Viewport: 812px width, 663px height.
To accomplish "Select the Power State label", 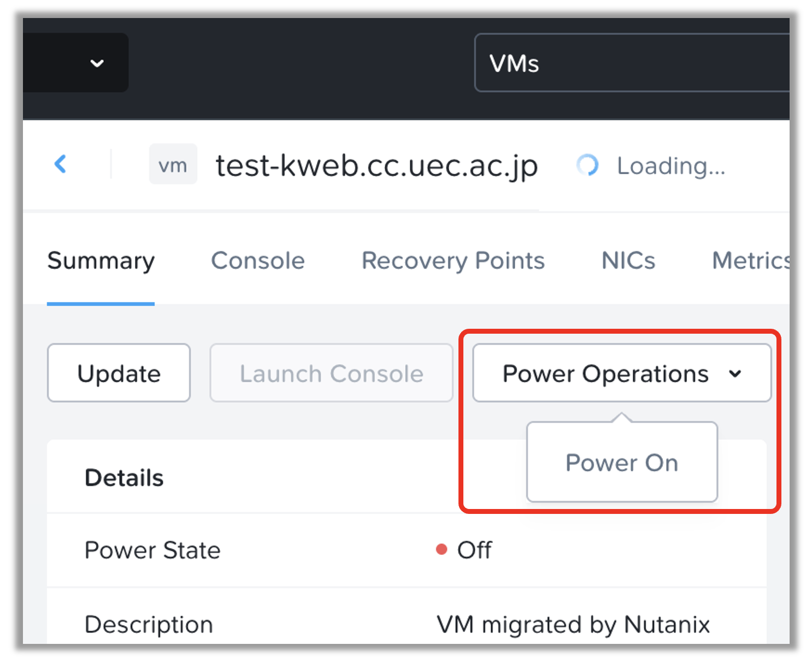I will tap(152, 550).
